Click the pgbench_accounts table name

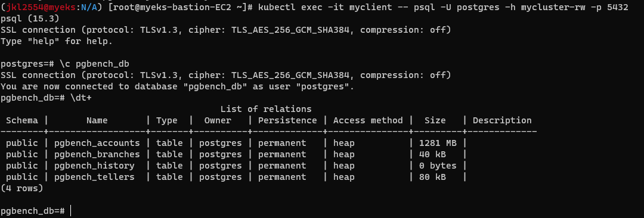(97, 144)
